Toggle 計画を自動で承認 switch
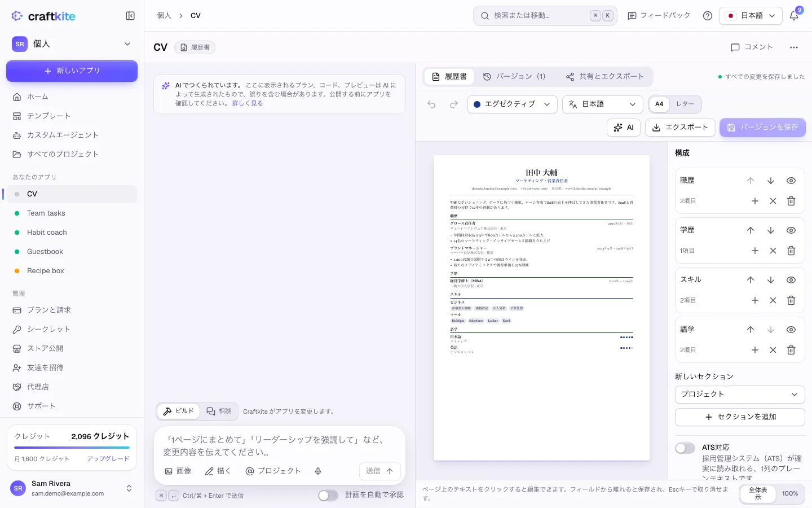Viewport: 812px width, 508px height. tap(328, 495)
